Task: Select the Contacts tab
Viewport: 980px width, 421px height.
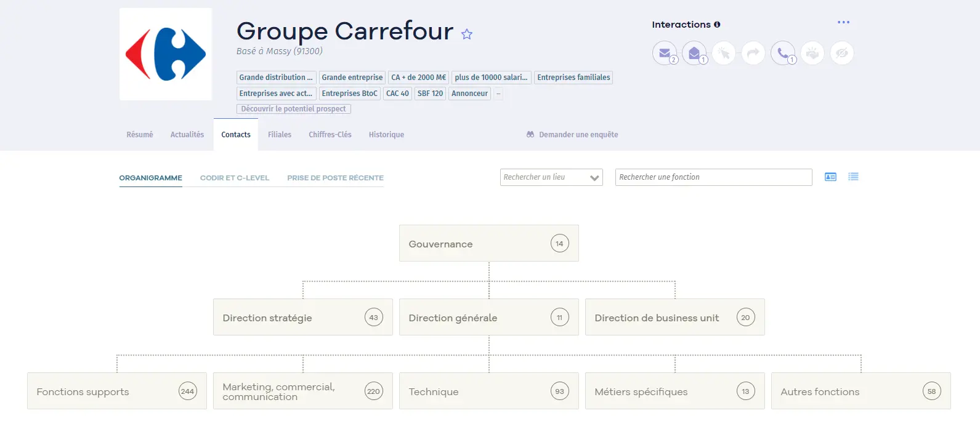Action: (236, 134)
